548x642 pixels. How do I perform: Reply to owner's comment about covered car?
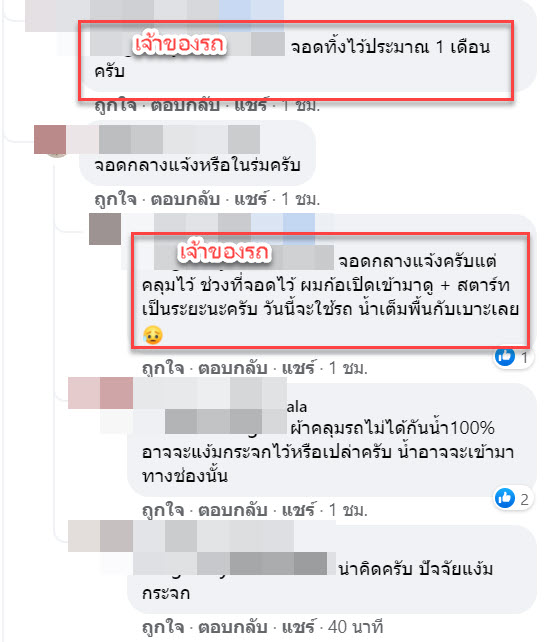tap(233, 368)
